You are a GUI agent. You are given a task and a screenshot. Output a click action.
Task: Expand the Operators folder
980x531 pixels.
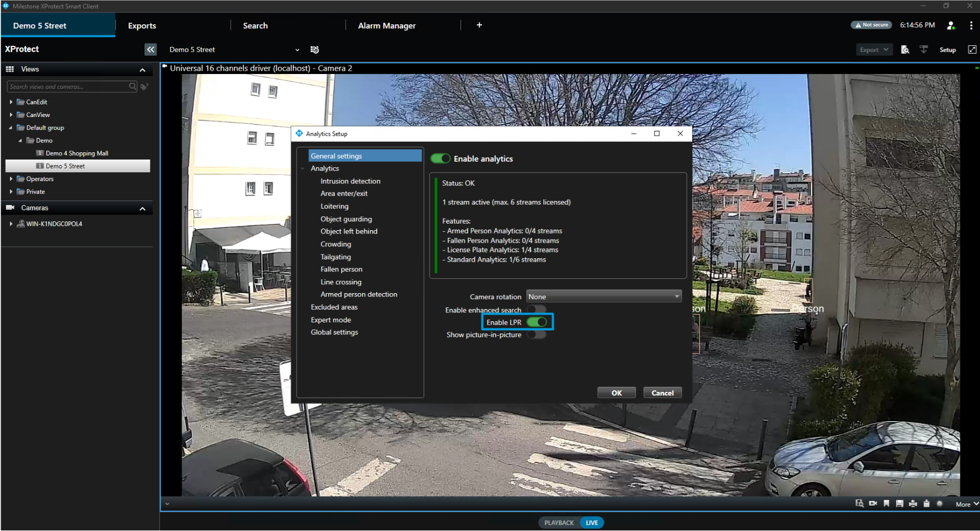pos(11,179)
